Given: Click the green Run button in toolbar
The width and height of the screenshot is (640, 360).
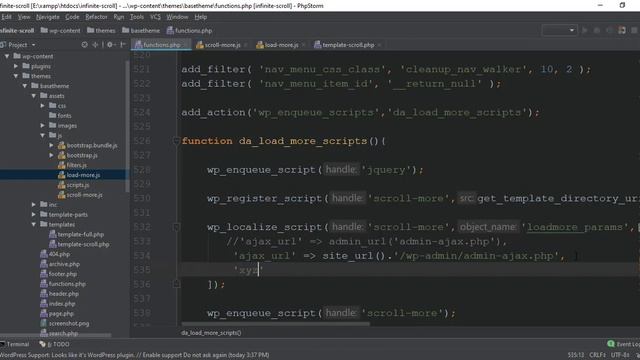Looking at the screenshot, I should (x=584, y=30).
